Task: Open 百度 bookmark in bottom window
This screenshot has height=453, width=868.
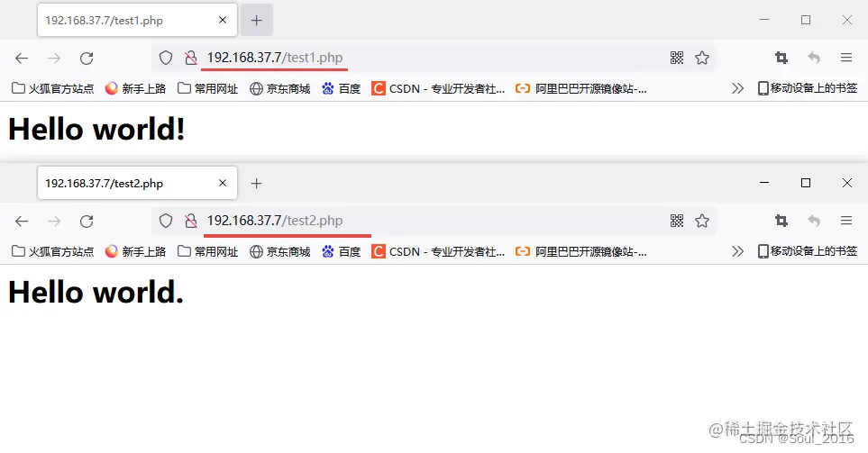Action: 341,251
